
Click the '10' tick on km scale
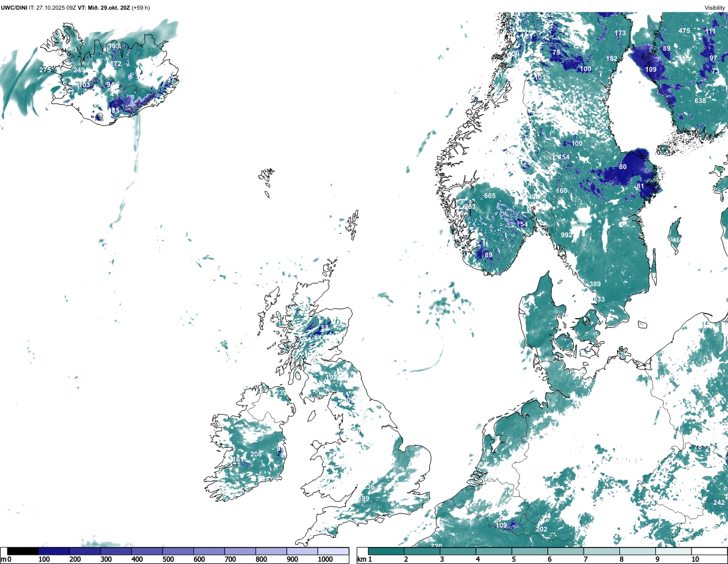695,559
